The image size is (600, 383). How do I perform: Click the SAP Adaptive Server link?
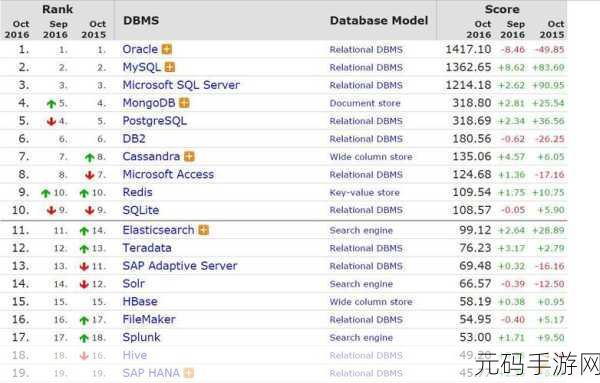coord(180,266)
